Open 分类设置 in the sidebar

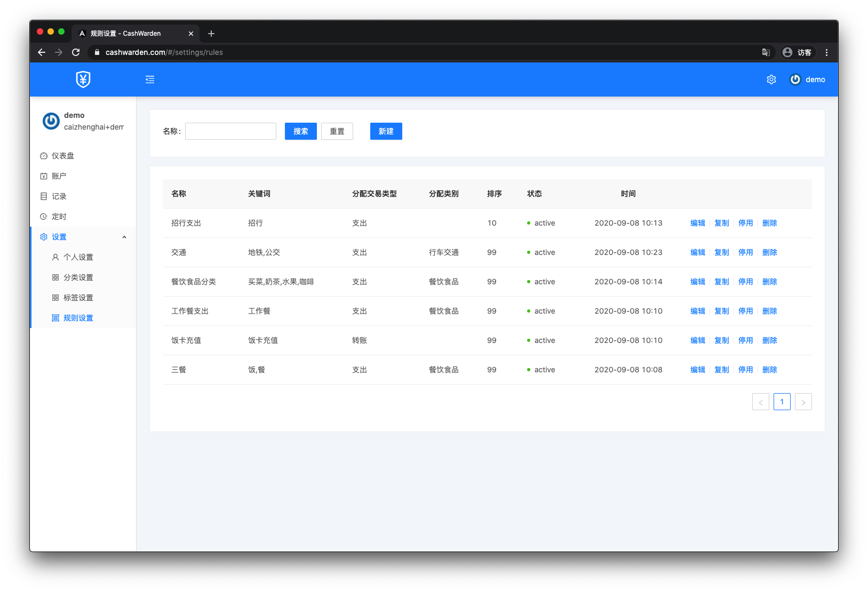(x=78, y=277)
